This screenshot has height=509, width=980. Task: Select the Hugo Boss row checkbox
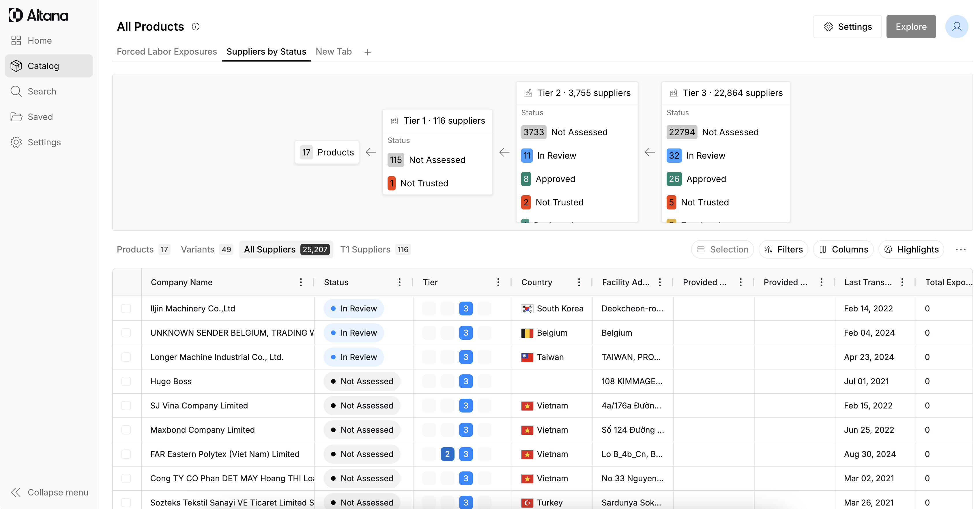[126, 381]
